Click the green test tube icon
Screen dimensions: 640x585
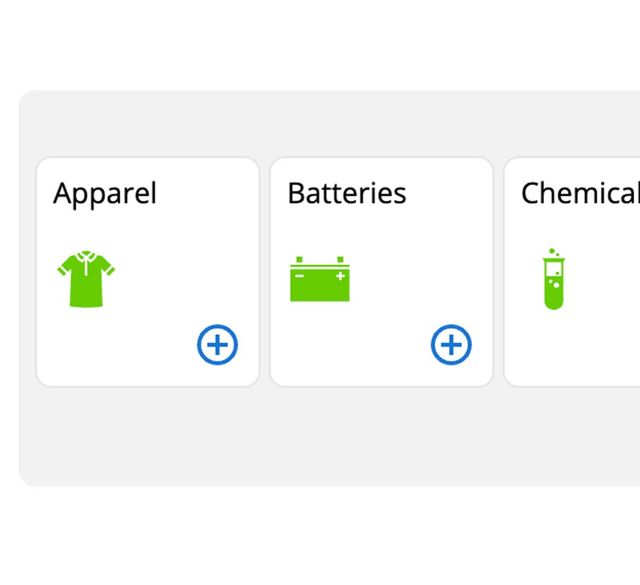tap(553, 279)
